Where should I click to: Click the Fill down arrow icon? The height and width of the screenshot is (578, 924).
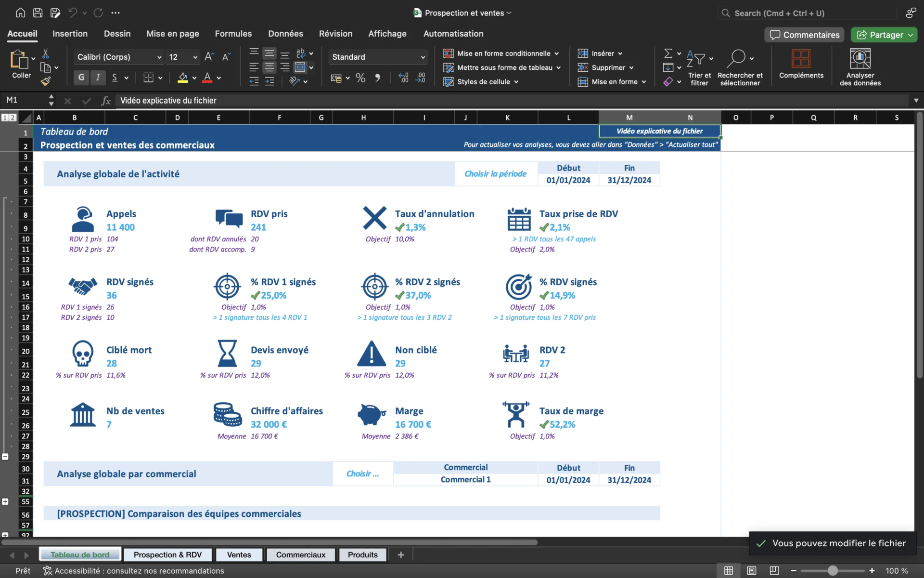(668, 67)
